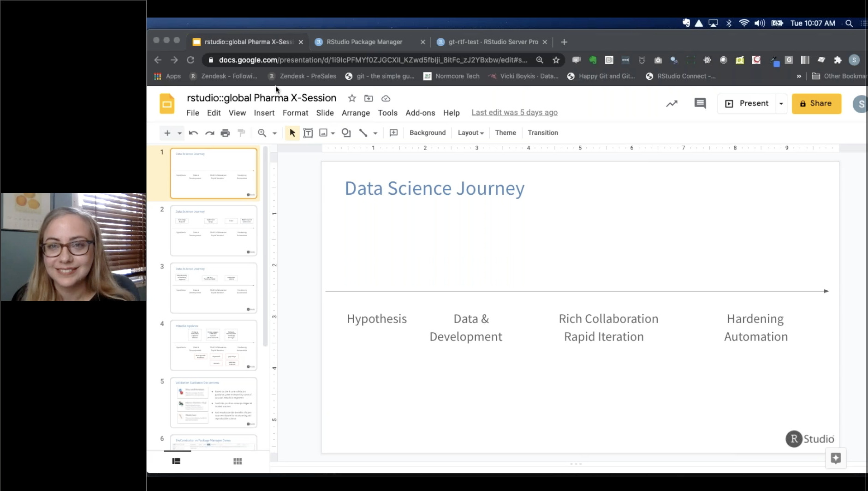
Task: Select slide 4 thumbnail
Action: (214, 345)
